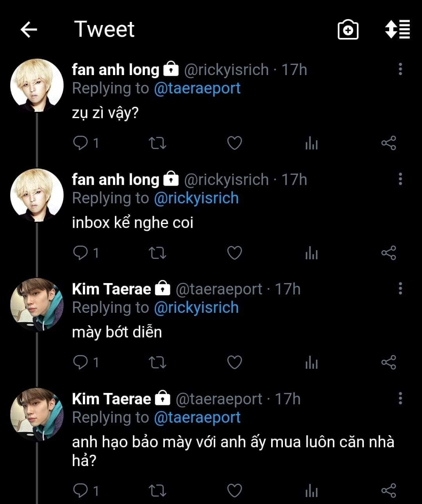
Task: Open @rickyisrich mention in "mày bớt diễn" reply
Action: (196, 308)
